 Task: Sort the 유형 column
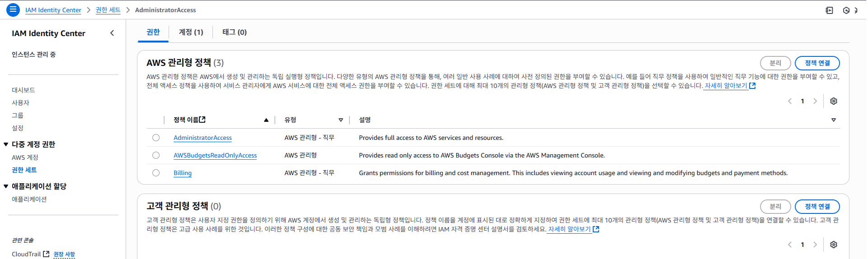tap(341, 120)
